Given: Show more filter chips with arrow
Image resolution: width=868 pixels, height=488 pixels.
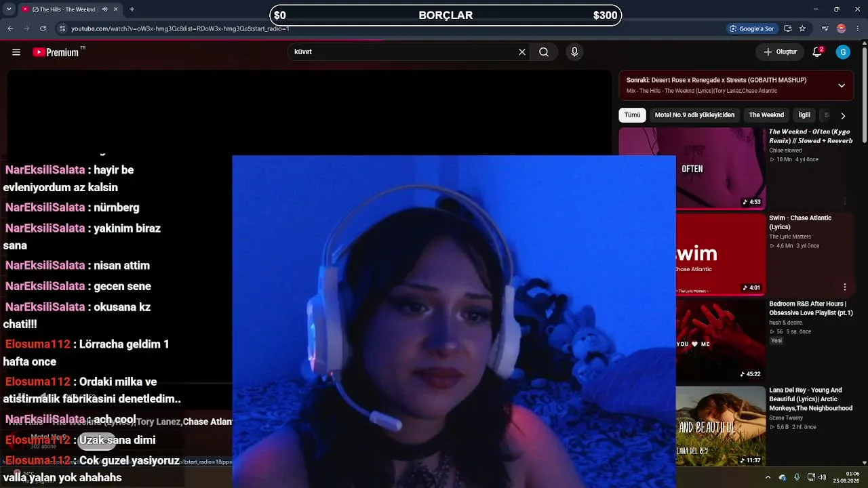Looking at the screenshot, I should 843,116.
